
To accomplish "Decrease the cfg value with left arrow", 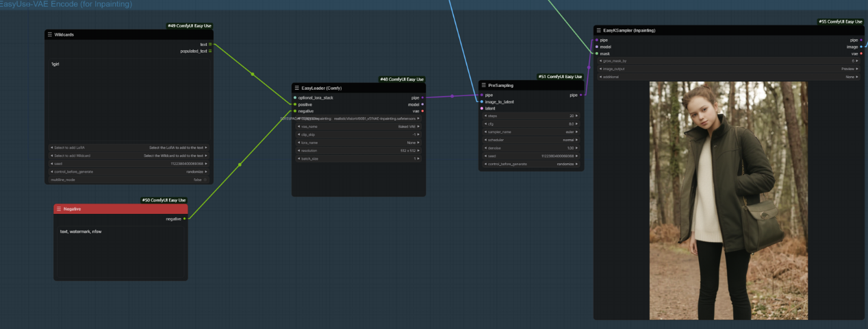I will coord(485,124).
